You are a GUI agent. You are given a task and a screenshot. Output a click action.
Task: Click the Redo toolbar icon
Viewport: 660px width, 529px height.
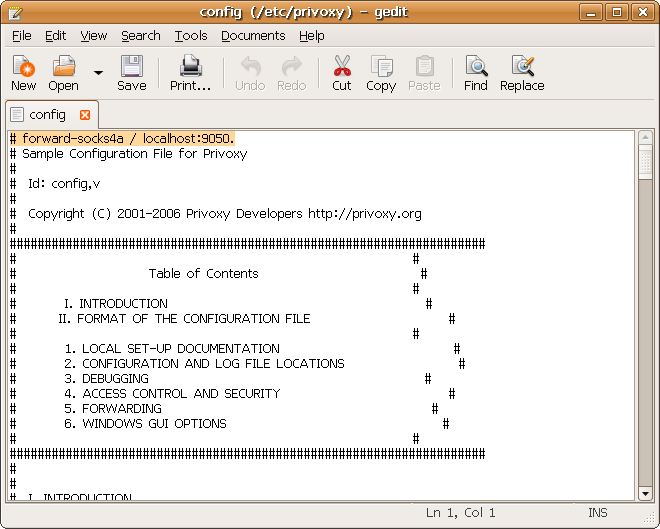(291, 72)
